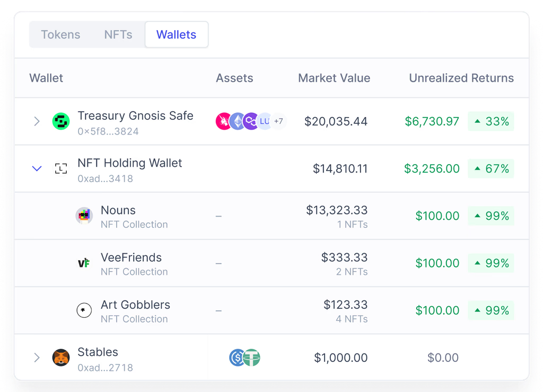Screen dimensions: 543x392
Task: Select the Wallets tab
Action: (x=176, y=34)
